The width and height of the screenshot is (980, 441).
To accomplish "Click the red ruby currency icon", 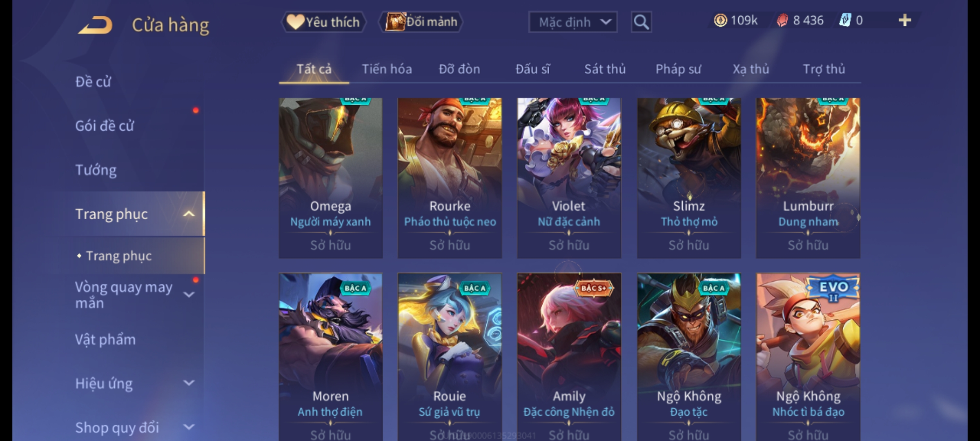I will click(782, 20).
